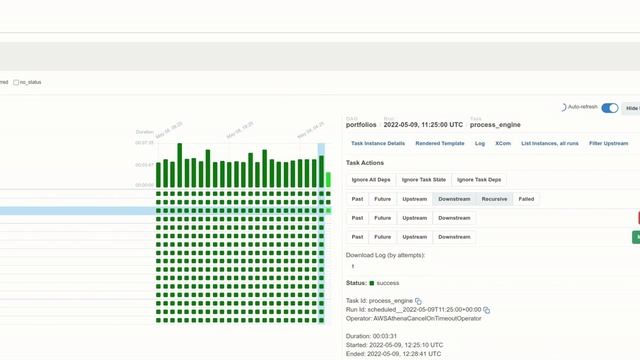Toggle Ignore Task State option
Screen dimensions: 640x360
click(x=424, y=180)
